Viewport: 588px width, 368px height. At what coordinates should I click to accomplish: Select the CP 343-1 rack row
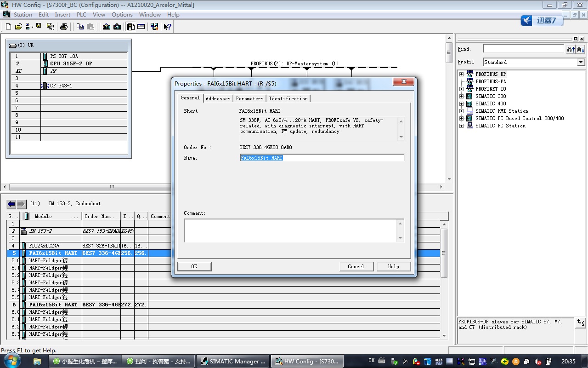point(69,86)
